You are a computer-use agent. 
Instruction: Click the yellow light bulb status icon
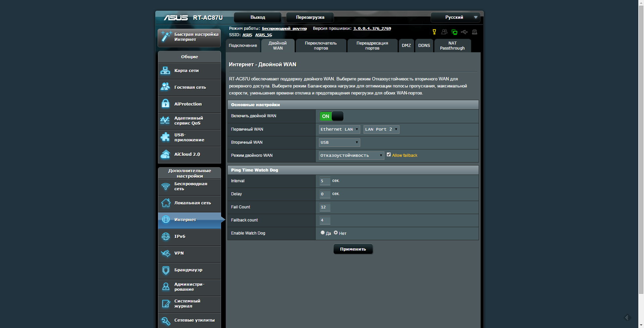(x=434, y=32)
